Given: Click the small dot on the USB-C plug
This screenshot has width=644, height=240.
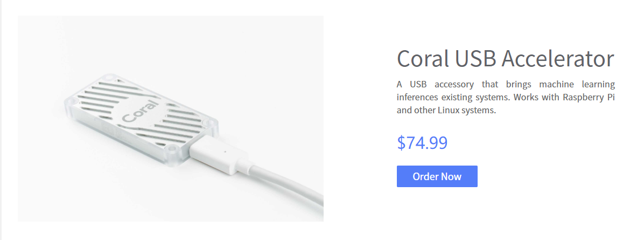Looking at the screenshot, I should (224, 150).
